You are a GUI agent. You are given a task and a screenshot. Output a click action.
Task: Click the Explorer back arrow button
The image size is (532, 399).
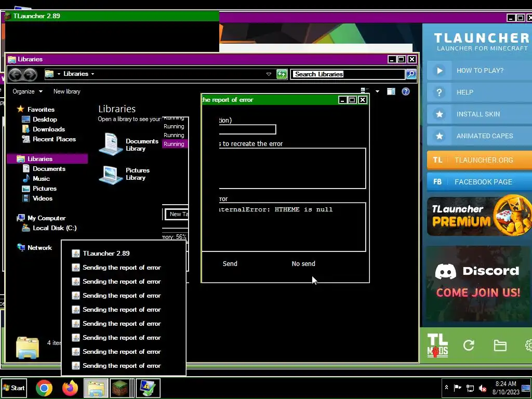pyautogui.click(x=16, y=74)
